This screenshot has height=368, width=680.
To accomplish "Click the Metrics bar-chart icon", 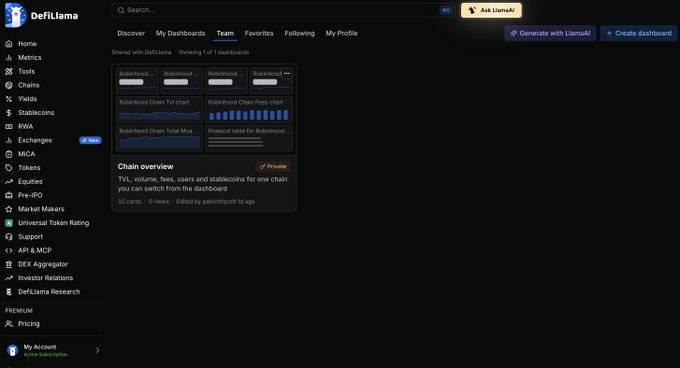I will (x=9, y=58).
